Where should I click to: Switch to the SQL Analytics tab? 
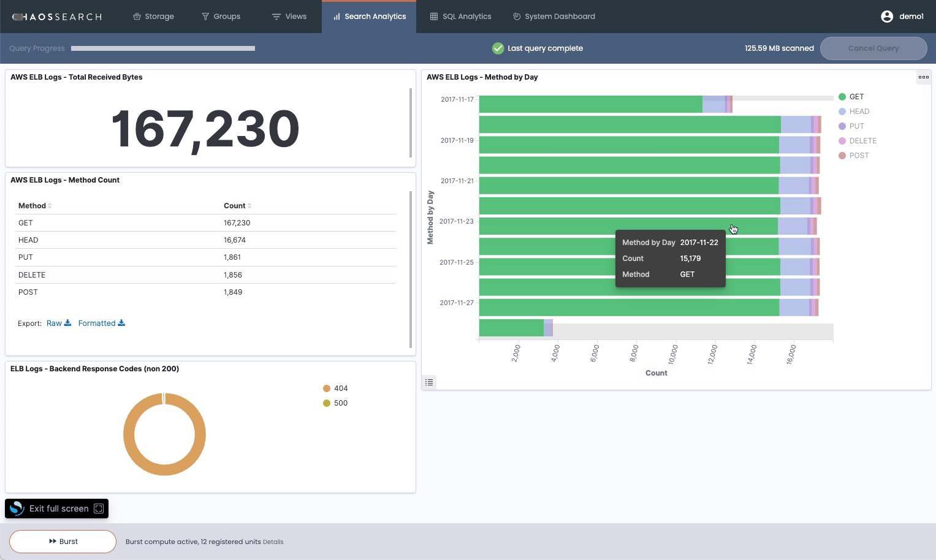click(x=460, y=17)
